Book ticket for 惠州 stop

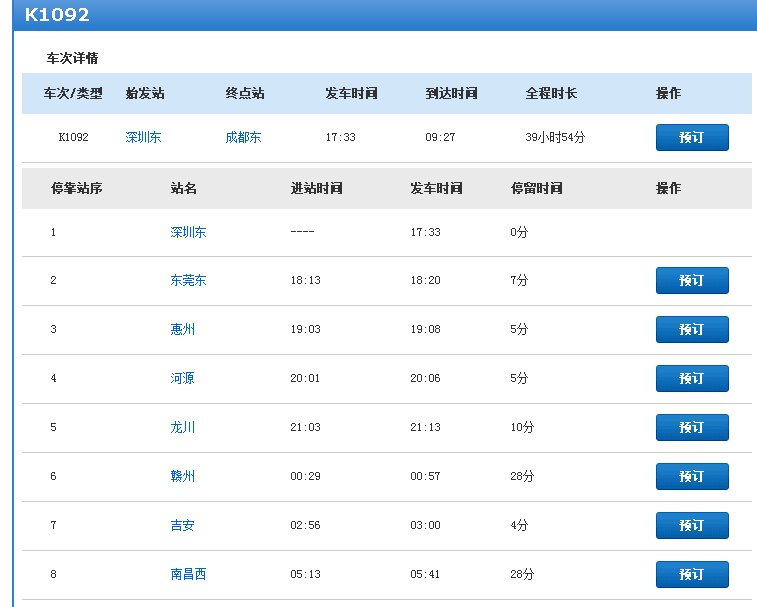point(691,329)
